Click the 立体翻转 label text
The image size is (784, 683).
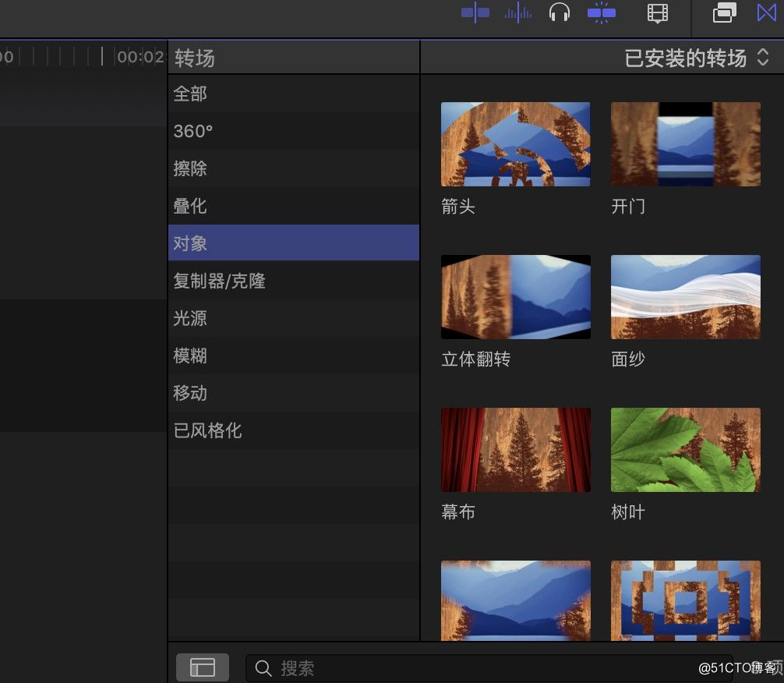tap(475, 359)
